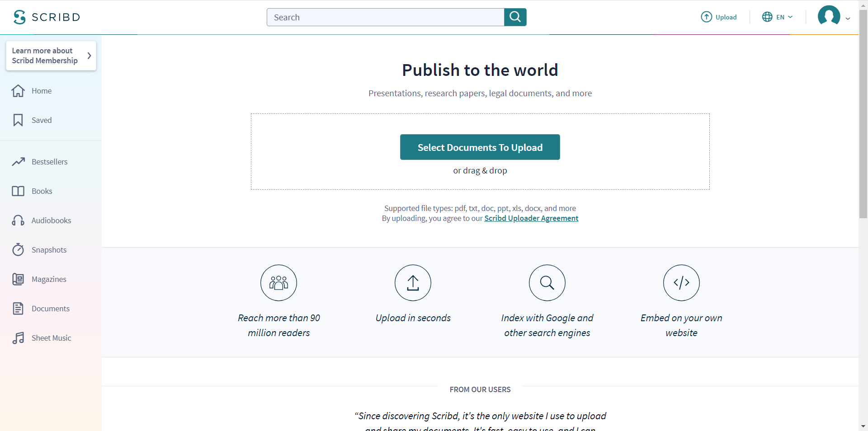Click the Books open-book icon

tap(18, 191)
